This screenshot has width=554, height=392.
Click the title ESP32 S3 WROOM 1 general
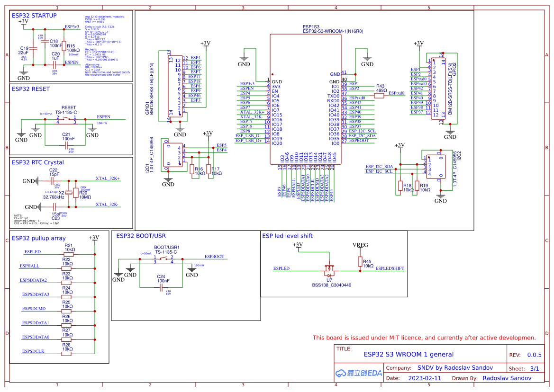tap(409, 354)
